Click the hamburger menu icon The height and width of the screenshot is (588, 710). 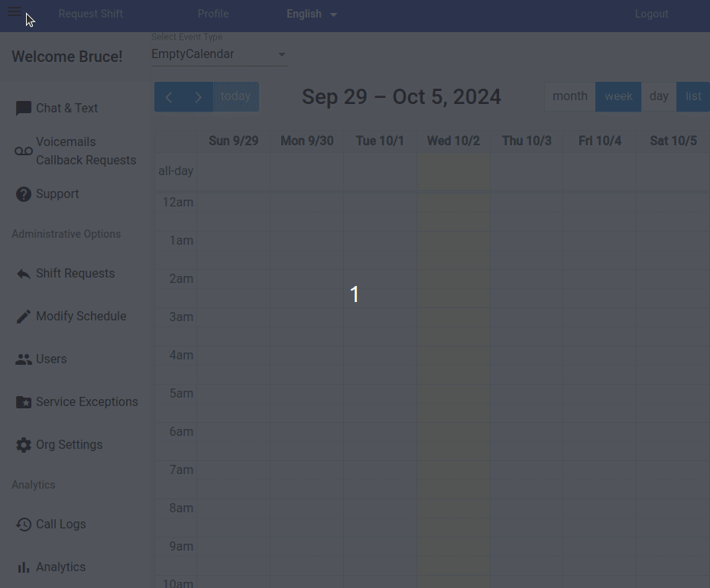coord(15,12)
